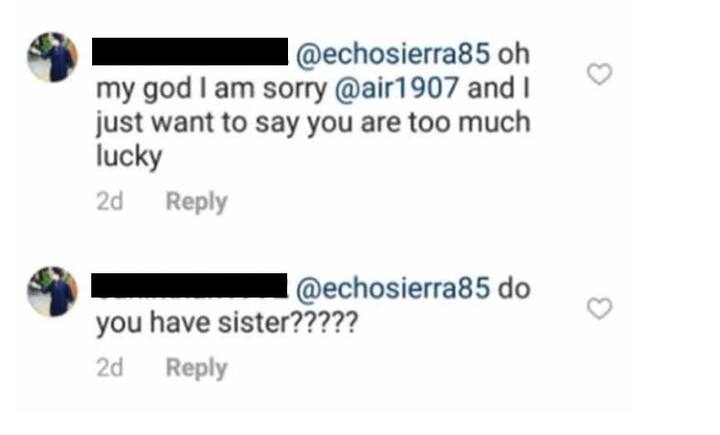Open avatar beside the "do you have sister" comment
This screenshot has width=720, height=435.
point(52,291)
